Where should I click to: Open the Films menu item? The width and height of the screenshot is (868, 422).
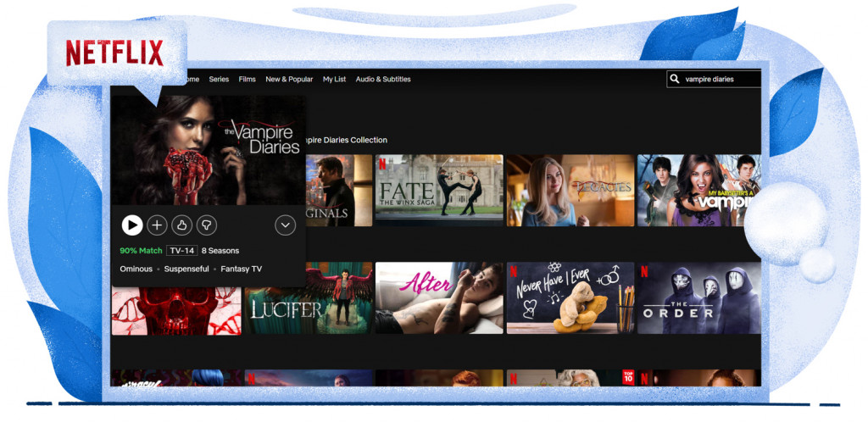[247, 79]
